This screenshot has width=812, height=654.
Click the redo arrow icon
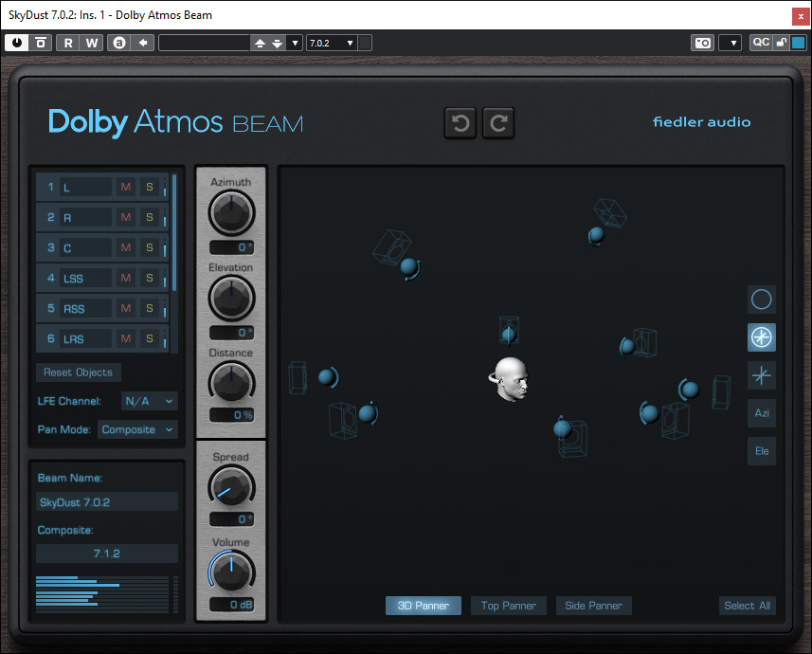[498, 122]
